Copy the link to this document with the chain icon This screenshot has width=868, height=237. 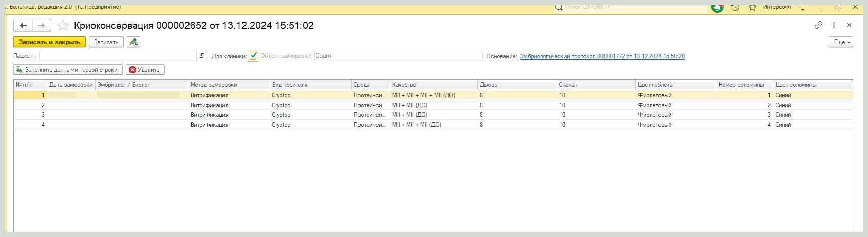coord(818,25)
